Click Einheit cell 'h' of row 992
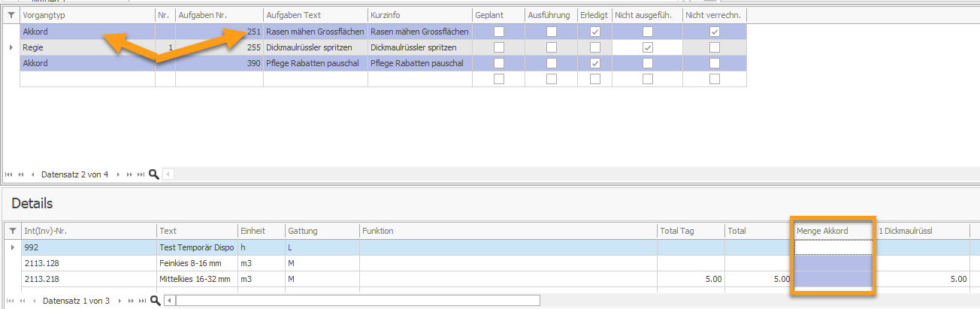 tap(261, 247)
